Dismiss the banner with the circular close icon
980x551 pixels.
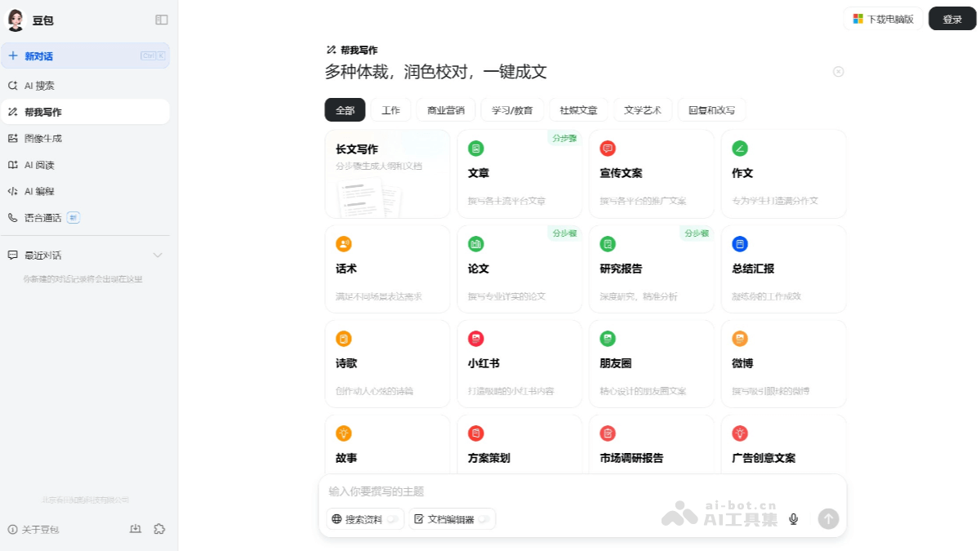pos(838,72)
